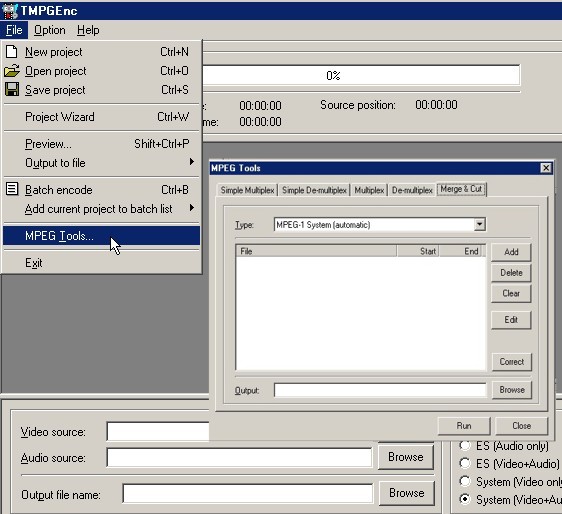The image size is (562, 514).
Task: Expand Output to file submenu
Action: tap(101, 163)
